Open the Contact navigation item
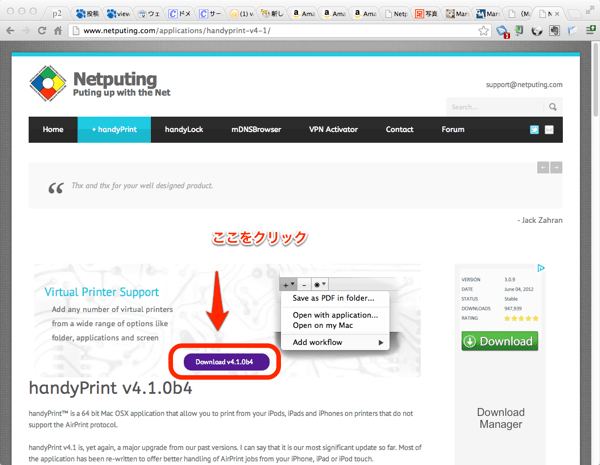 pyautogui.click(x=399, y=130)
